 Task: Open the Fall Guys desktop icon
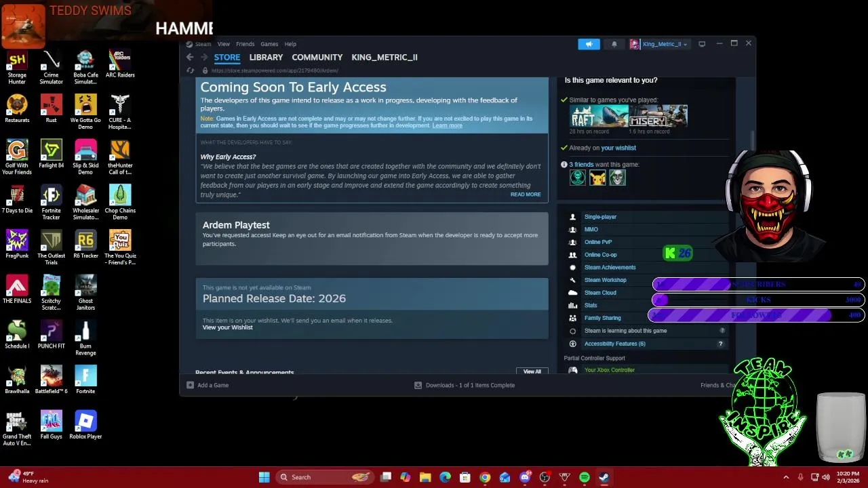[x=51, y=426]
